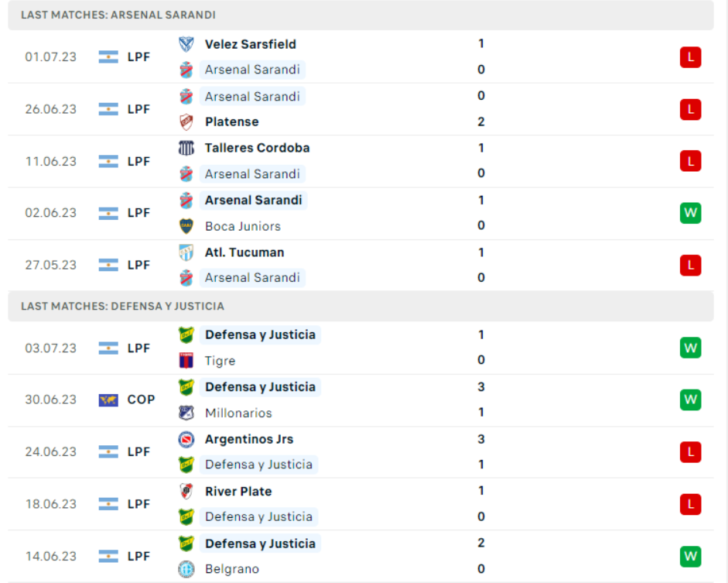Click the River Plate crest icon
This screenshot has height=583, width=728.
point(186,492)
